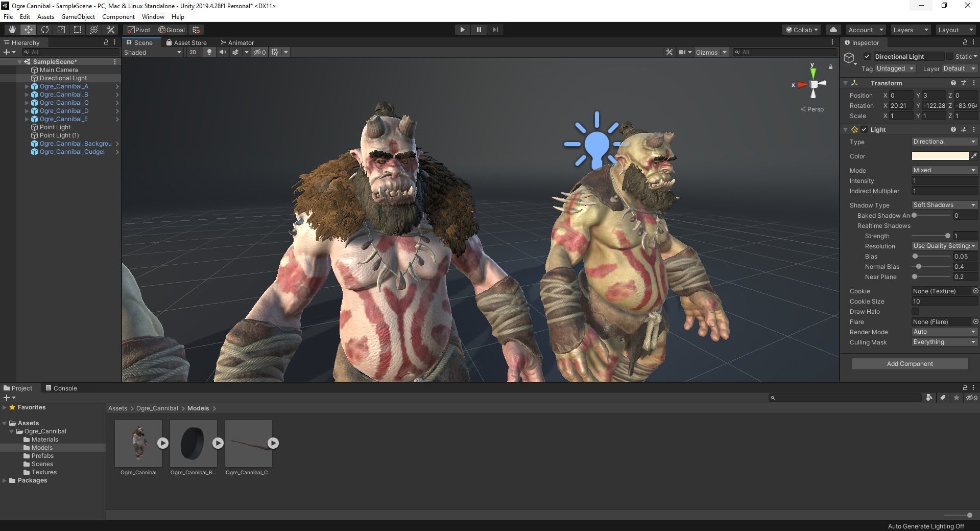Viewport: 980px width, 531px height.
Task: Toggle hidden objects visibility count
Action: pyautogui.click(x=260, y=52)
